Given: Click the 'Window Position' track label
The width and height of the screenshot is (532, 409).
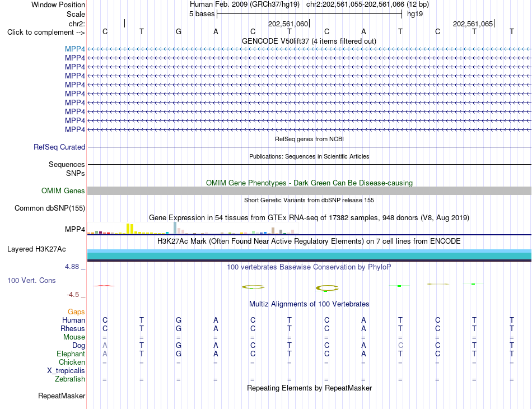Looking at the screenshot, I should pos(58,4).
